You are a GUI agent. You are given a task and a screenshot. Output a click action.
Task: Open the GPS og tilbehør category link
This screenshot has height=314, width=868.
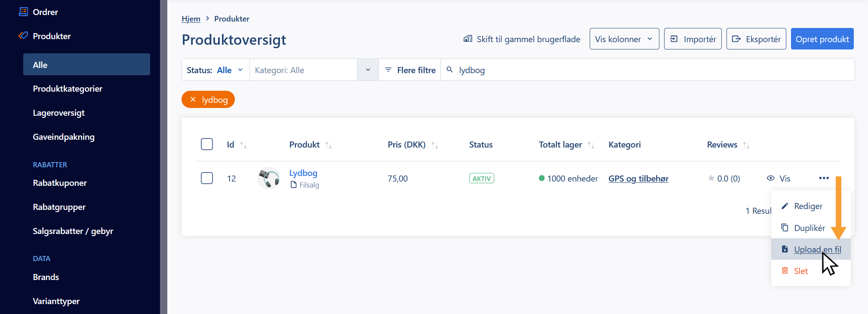coord(638,178)
